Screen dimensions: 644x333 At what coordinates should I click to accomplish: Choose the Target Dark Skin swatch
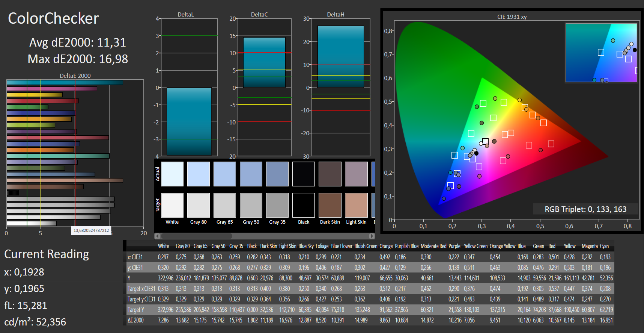point(330,205)
